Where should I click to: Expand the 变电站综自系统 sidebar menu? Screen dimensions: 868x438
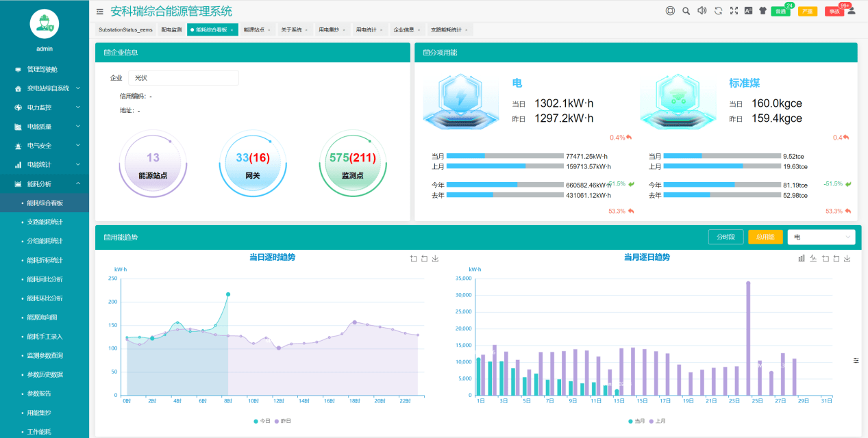(x=45, y=88)
